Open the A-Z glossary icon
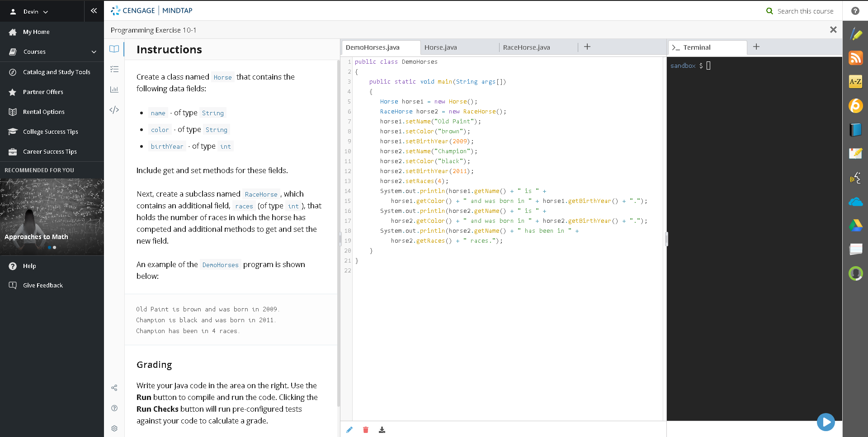The width and height of the screenshot is (868, 437). [855, 82]
